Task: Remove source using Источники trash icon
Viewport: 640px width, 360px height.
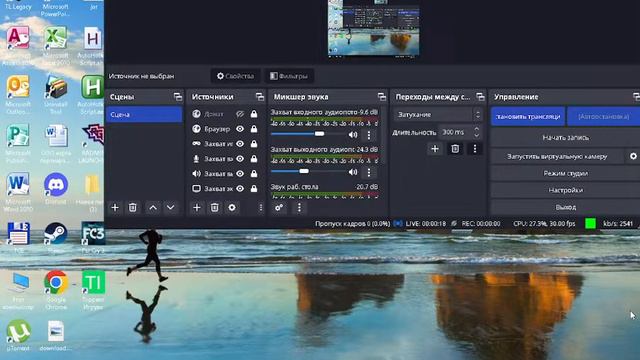Action: point(214,207)
